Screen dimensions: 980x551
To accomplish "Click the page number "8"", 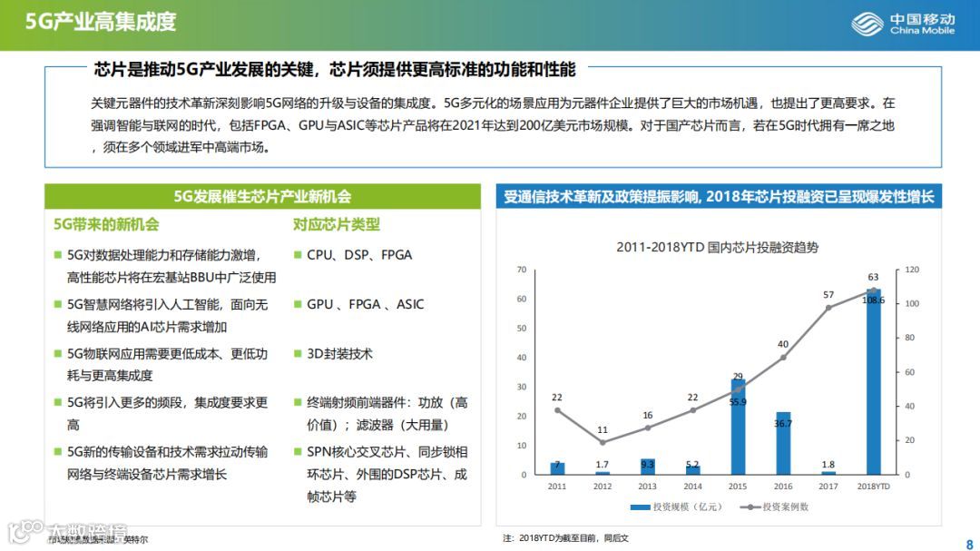I will [969, 545].
